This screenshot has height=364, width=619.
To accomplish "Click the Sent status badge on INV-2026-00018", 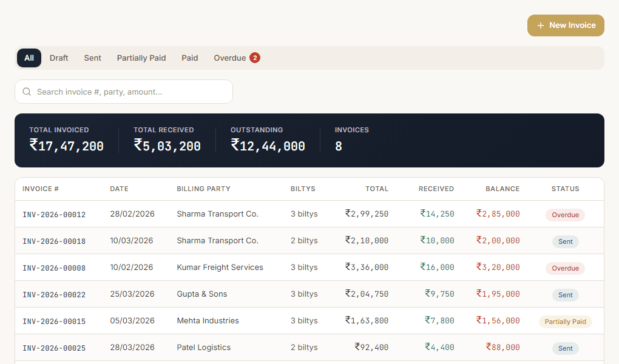I will 566,241.
